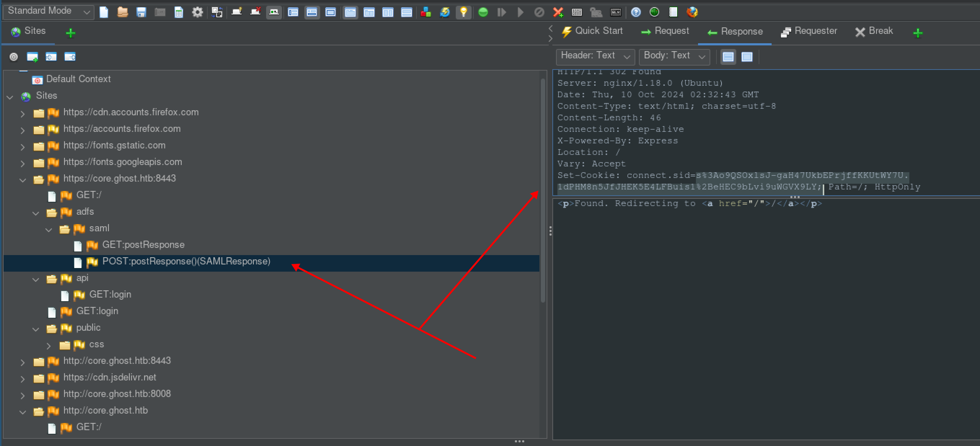Select the http://core.ghost.htb site row

[x=105, y=411]
